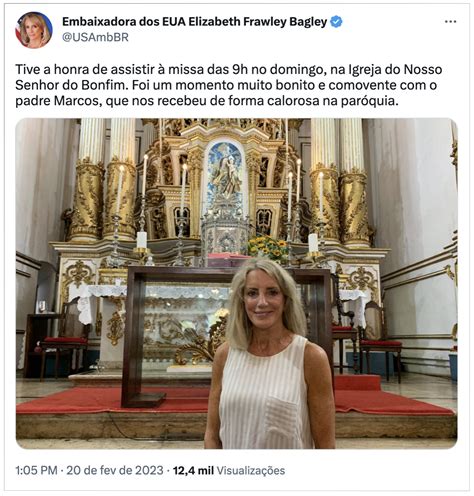This screenshot has height=496, width=474.
Task: Open the ambassador's profile avatar picture
Action: 34,30
